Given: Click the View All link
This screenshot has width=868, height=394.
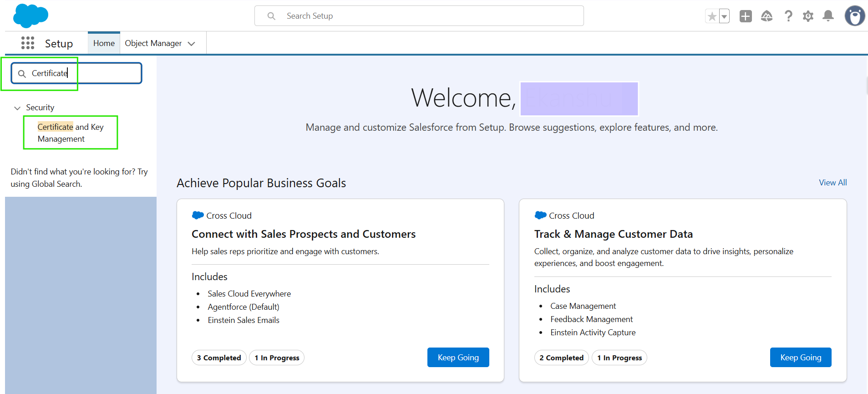Looking at the screenshot, I should (x=832, y=183).
